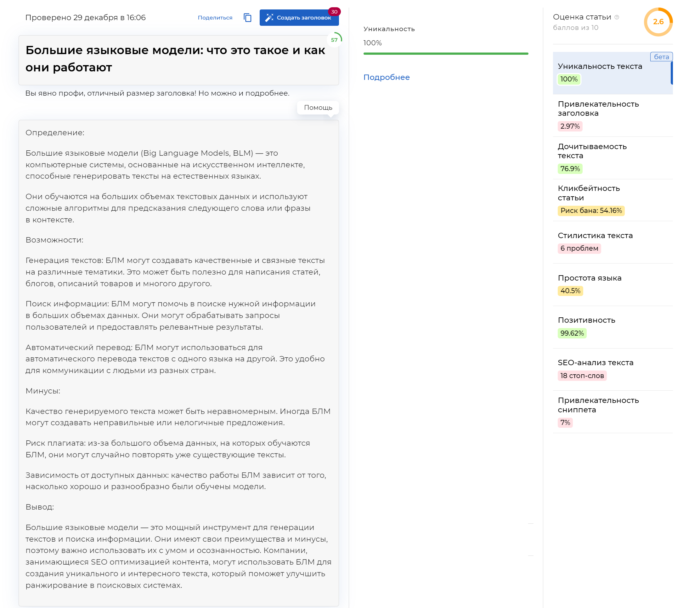
Task: Click into the article headline text field
Action: pyautogui.click(x=175, y=59)
